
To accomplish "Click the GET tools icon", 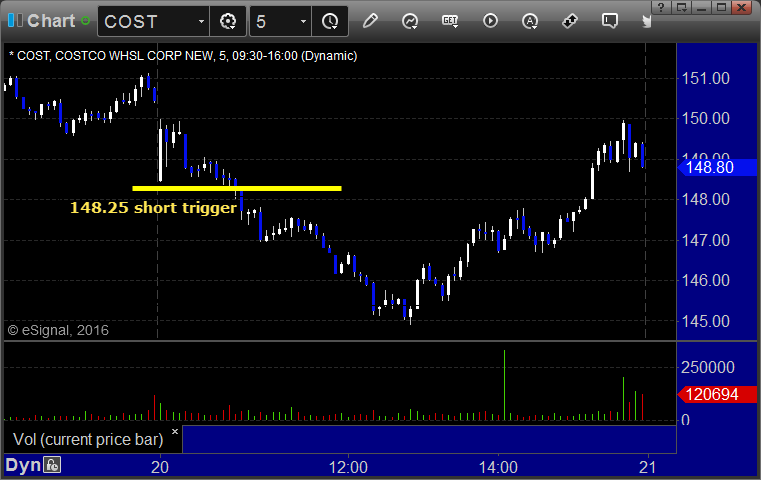I will coord(450,21).
